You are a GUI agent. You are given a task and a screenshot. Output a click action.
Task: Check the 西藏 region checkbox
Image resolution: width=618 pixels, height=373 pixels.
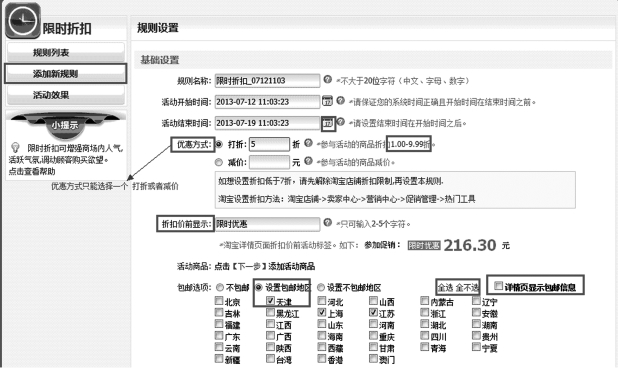click(x=322, y=347)
